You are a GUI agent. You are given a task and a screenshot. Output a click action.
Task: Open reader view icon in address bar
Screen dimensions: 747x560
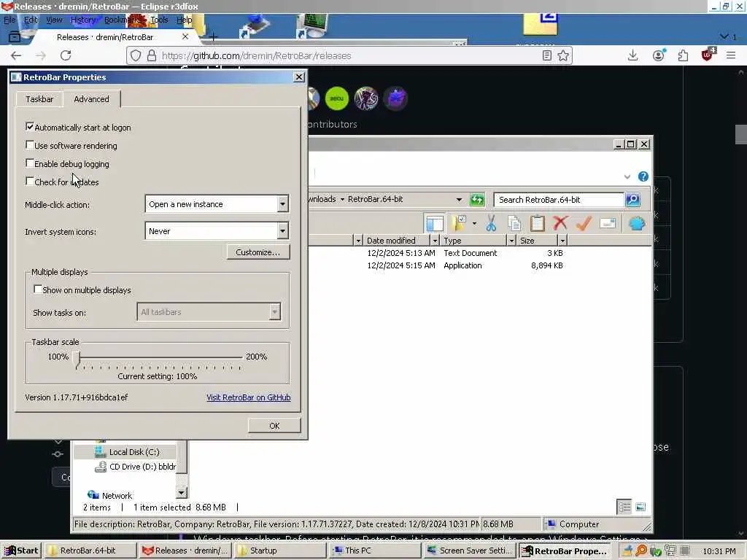tap(546, 55)
